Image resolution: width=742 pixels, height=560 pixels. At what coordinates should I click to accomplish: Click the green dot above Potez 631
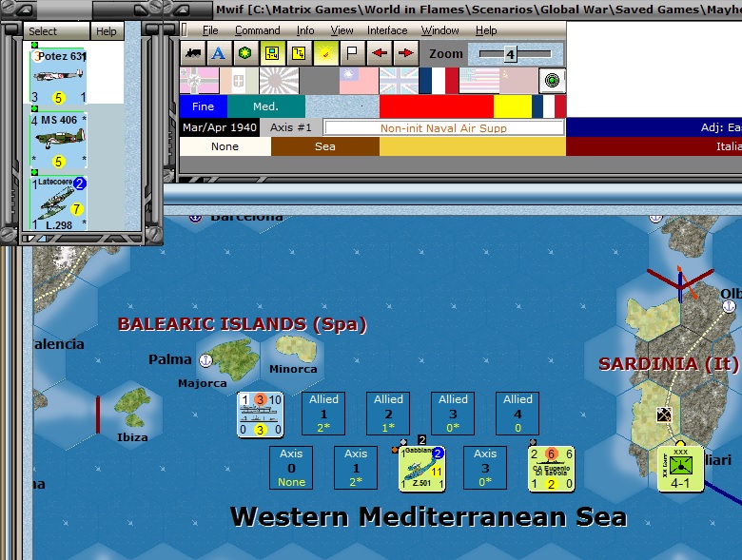point(34,45)
